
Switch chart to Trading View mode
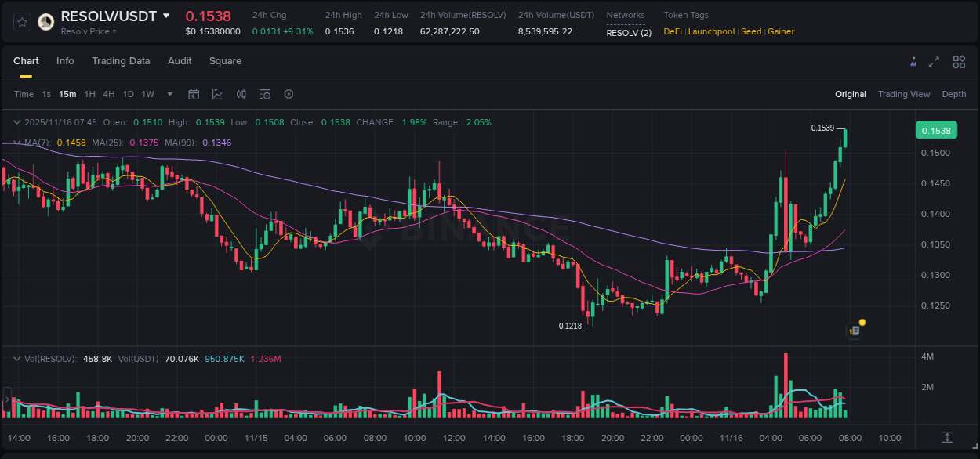pos(904,94)
